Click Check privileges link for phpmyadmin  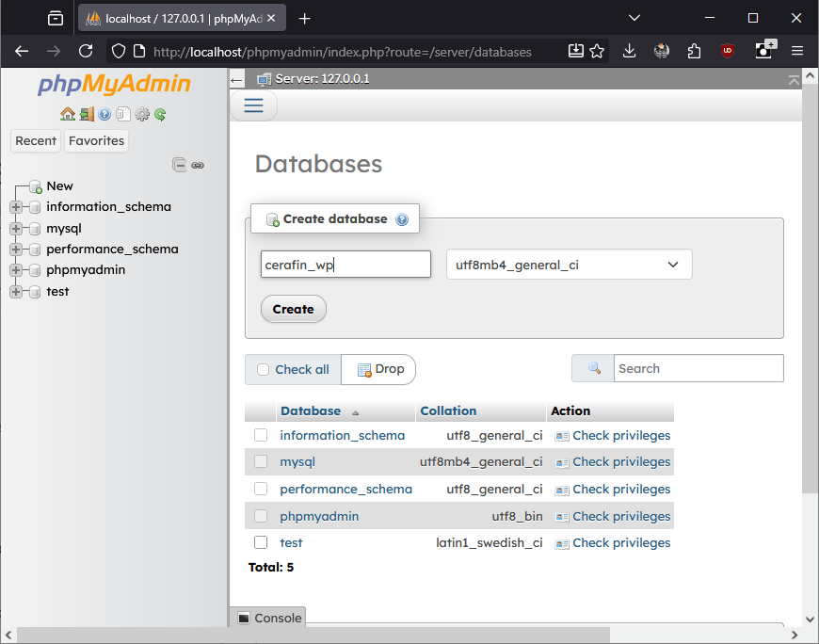pos(621,516)
